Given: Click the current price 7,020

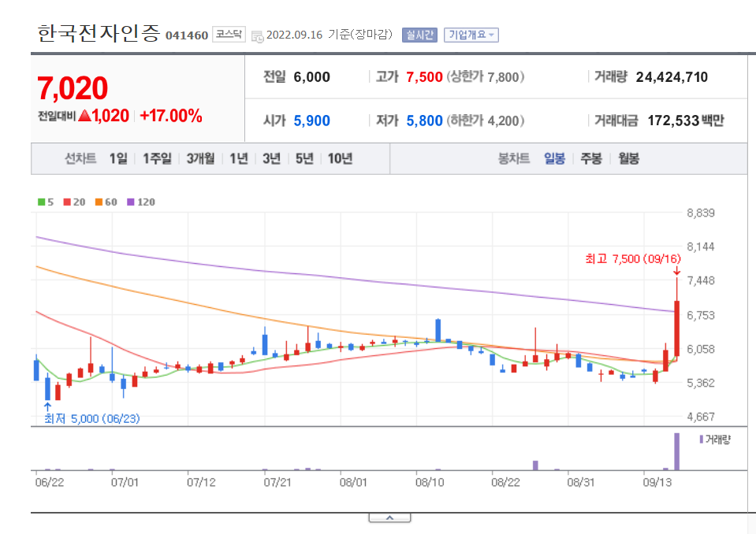Looking at the screenshot, I should coord(73,88).
